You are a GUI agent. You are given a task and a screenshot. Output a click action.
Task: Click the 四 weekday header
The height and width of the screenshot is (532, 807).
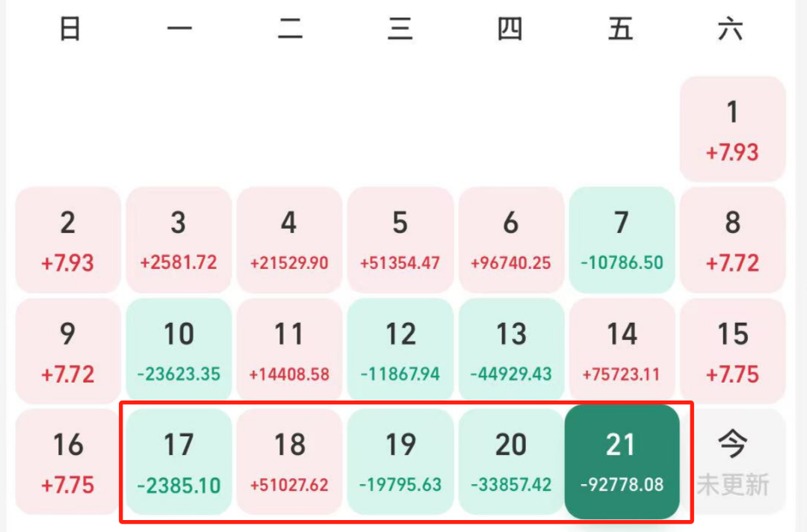pos(510,29)
